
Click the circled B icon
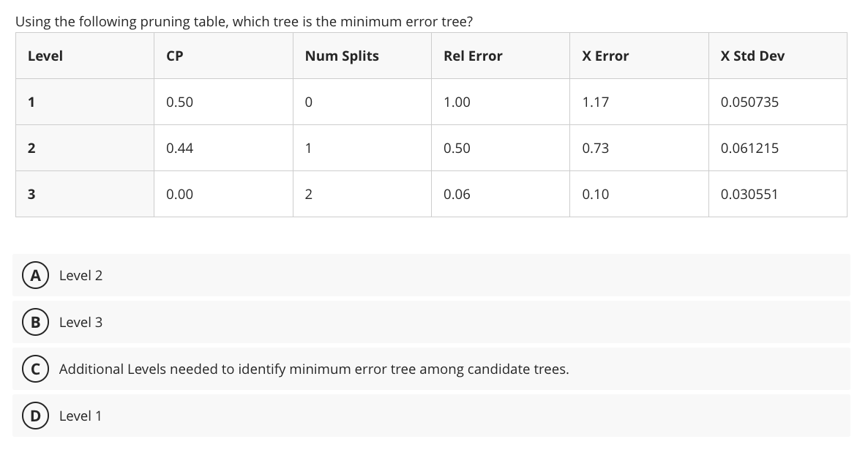(x=36, y=322)
